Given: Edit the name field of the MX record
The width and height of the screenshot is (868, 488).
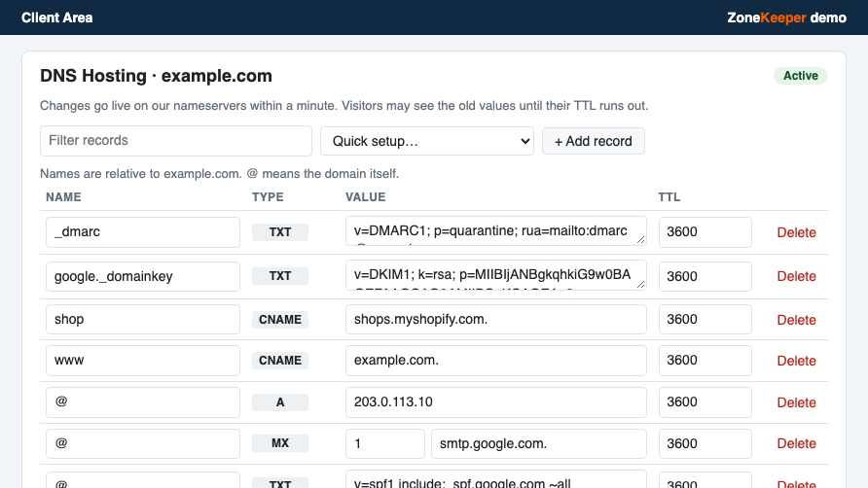Looking at the screenshot, I should pyautogui.click(x=143, y=443).
